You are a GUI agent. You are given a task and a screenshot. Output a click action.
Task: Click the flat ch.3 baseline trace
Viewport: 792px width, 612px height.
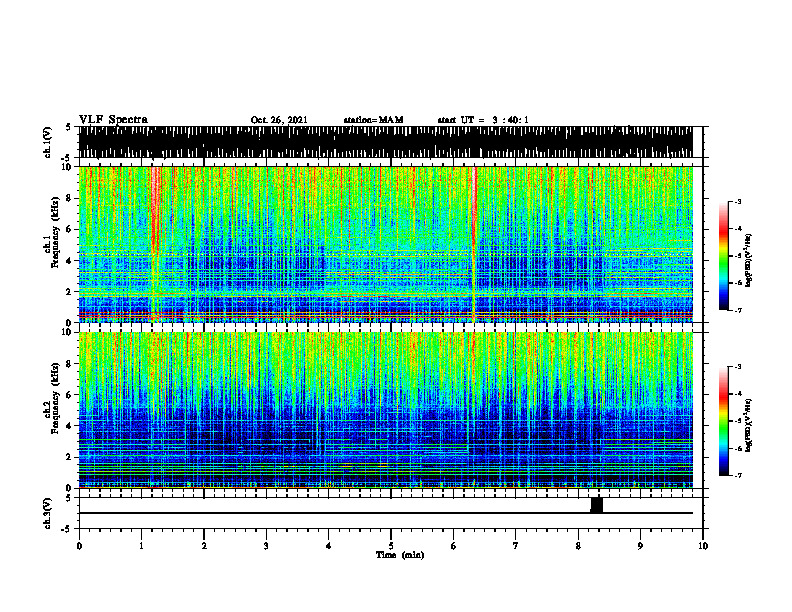pos(385,513)
